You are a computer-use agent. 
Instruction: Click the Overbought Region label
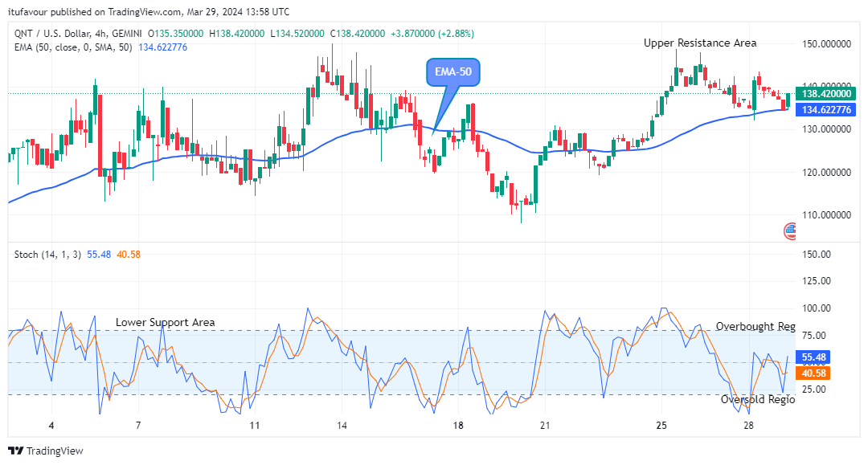pos(755,326)
